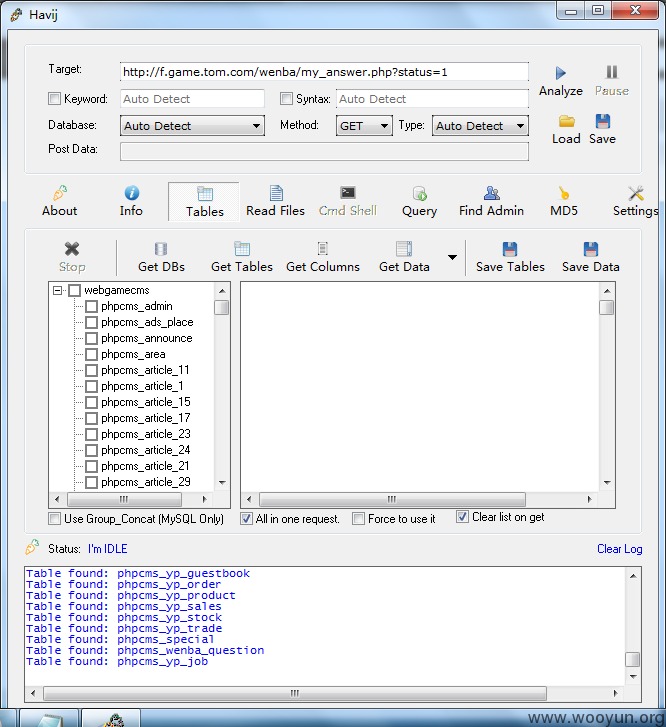Viewport: 666px width, 727px height.
Task: Click log line phpcms_yp_guestbook
Action: 138,574
